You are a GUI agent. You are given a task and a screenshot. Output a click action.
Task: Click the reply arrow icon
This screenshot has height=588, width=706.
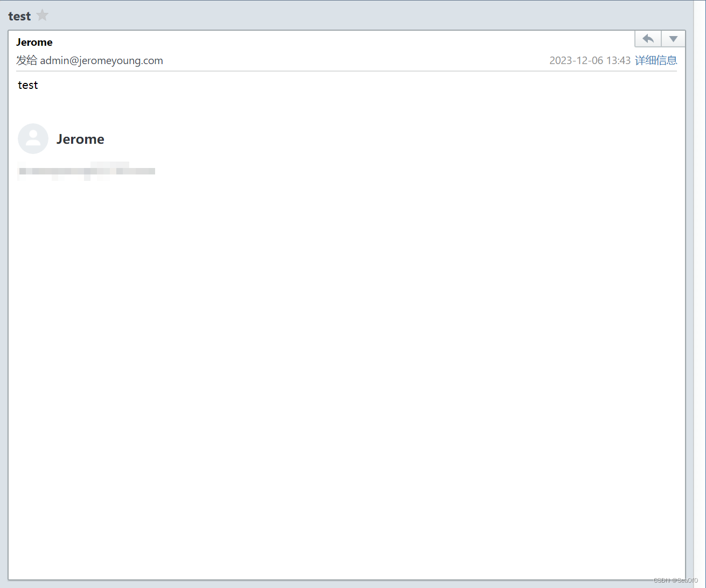click(648, 39)
